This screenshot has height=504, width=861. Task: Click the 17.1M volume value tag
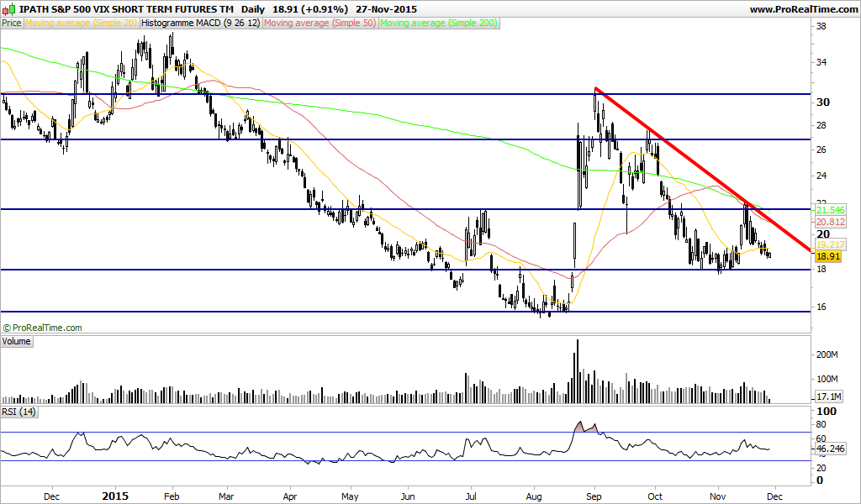(x=827, y=396)
